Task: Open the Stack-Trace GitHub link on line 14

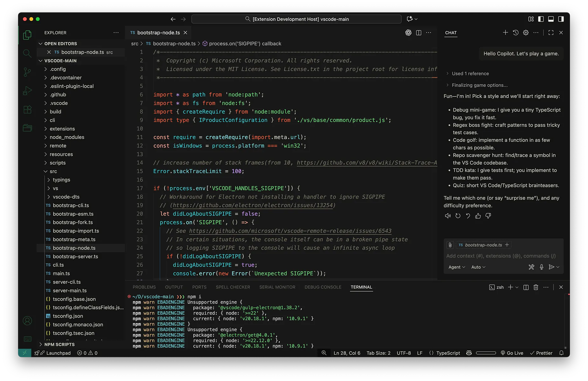Action: [x=365, y=163]
